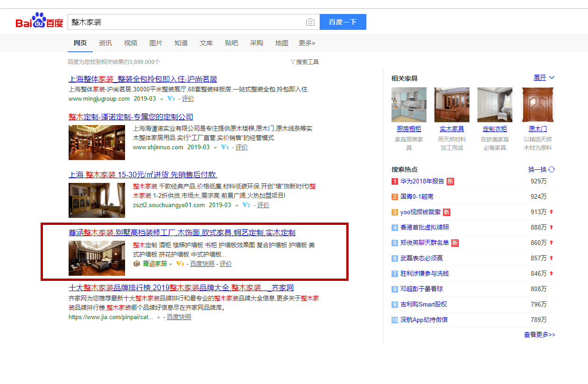Open the 实木家具 text link
This screenshot has height=384, width=588.
[x=452, y=129]
